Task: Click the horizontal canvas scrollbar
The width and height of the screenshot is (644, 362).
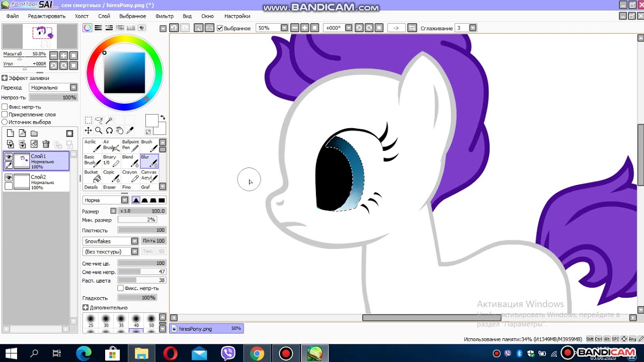Action: click(431, 318)
